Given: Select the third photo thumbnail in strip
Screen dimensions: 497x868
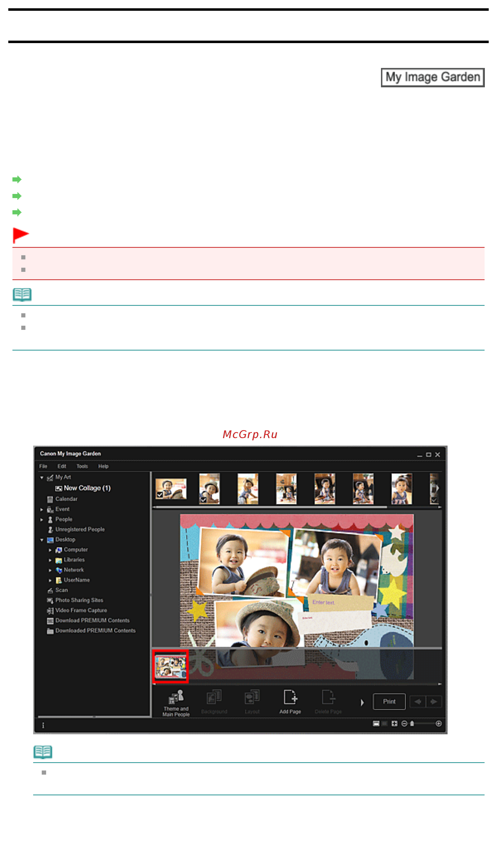Looking at the screenshot, I should [x=248, y=489].
